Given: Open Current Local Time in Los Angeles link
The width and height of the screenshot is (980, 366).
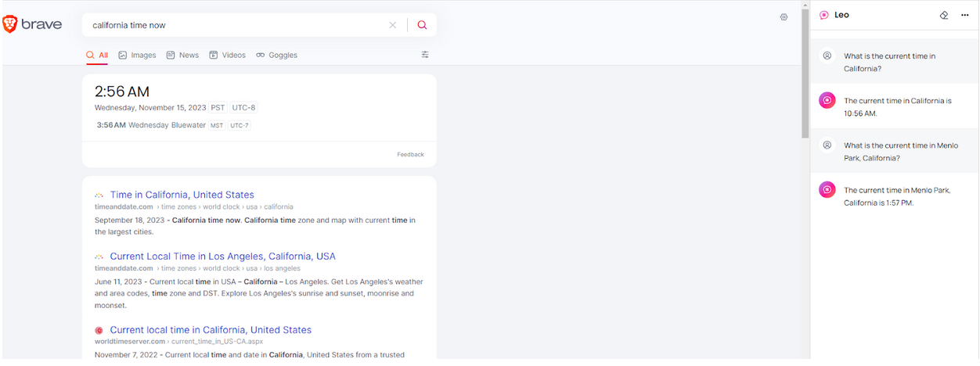Looking at the screenshot, I should 222,257.
